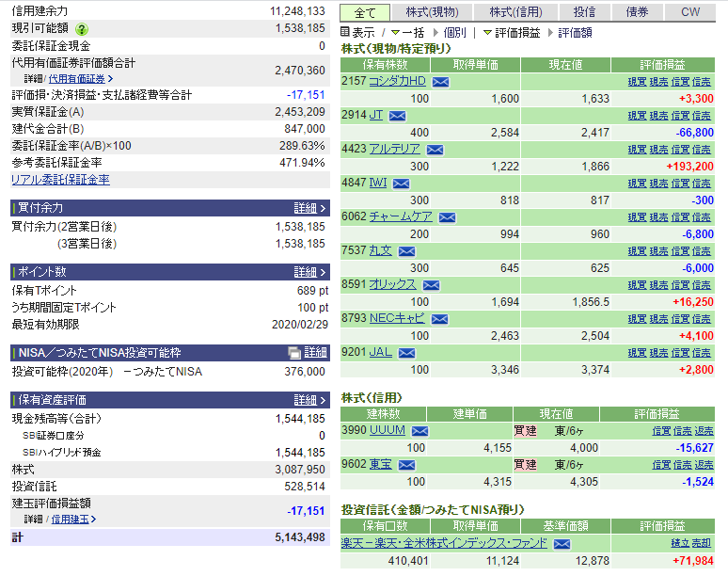Open the NECキャピ stock link
728x576 pixels.
point(397,319)
